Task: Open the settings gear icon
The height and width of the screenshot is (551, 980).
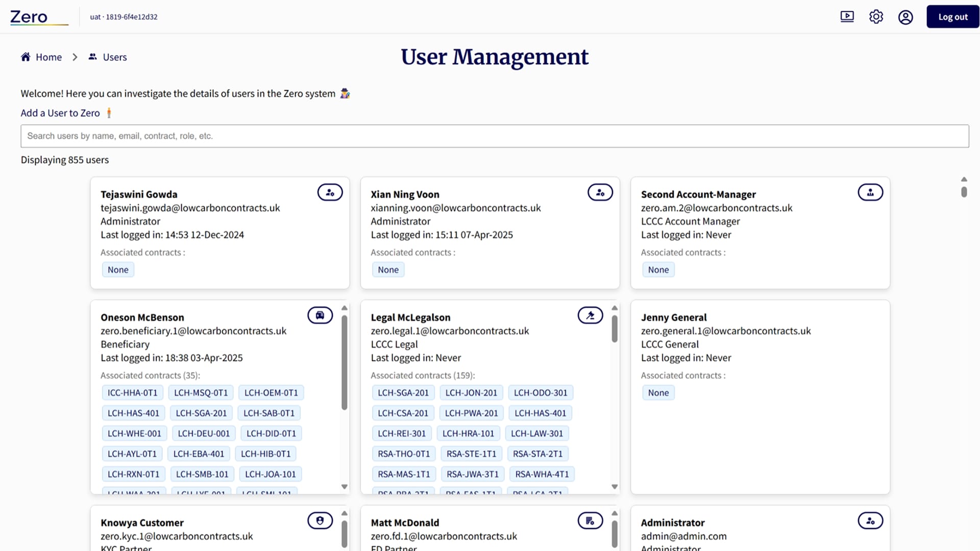Action: point(876,17)
